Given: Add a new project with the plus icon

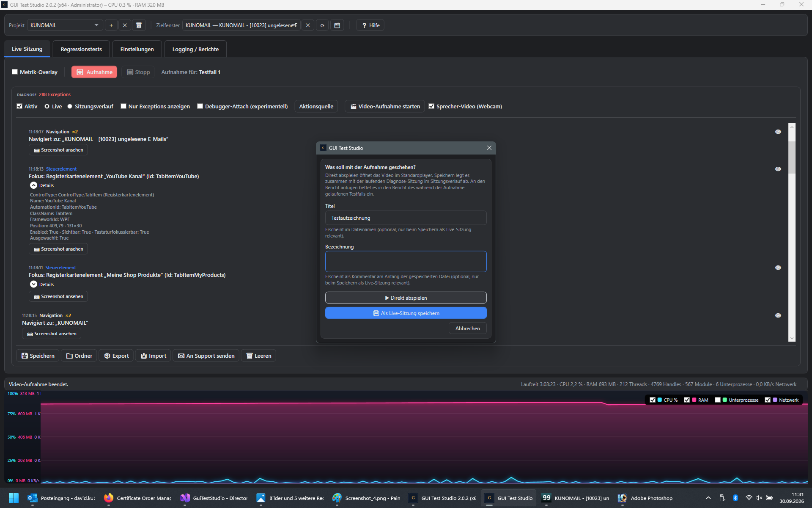Looking at the screenshot, I should (111, 25).
